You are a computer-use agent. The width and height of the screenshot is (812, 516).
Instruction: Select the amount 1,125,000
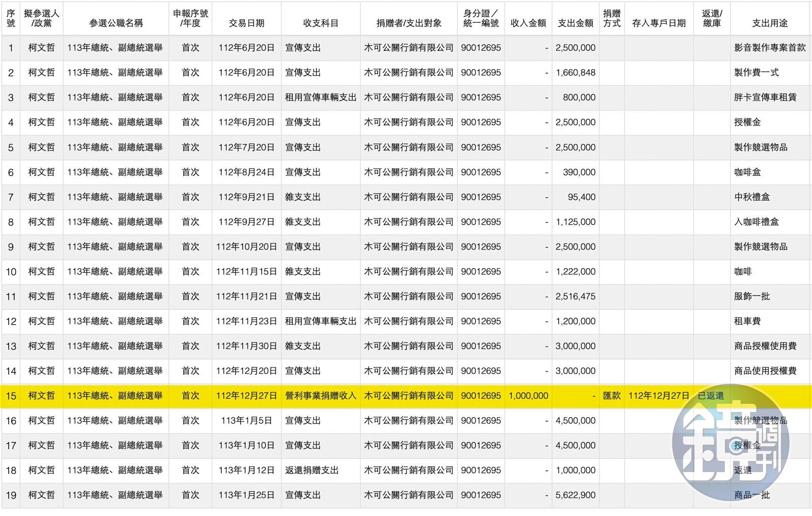(576, 222)
